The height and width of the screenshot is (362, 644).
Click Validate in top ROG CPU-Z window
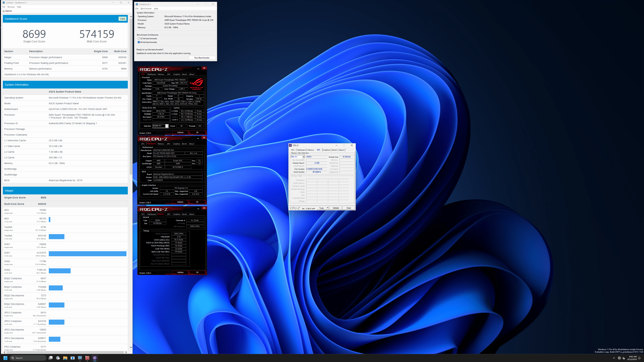[180, 132]
